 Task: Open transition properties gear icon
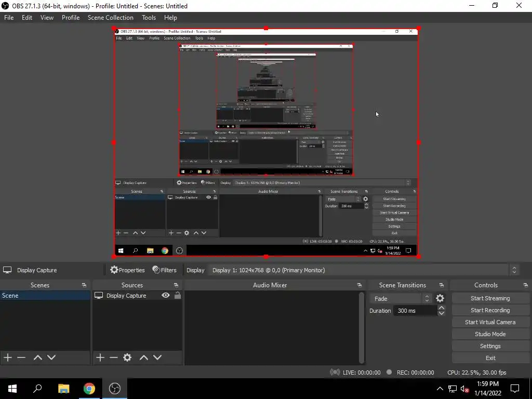coord(440,298)
